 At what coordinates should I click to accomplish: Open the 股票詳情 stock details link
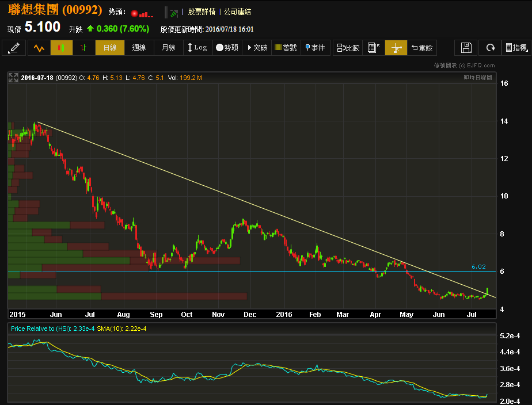(202, 12)
